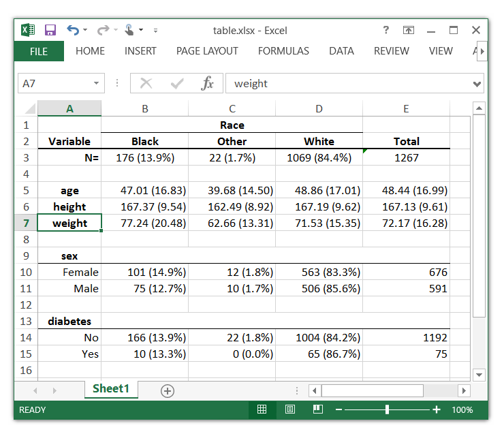The width and height of the screenshot is (504, 434).
Task: Open the Name Box dropdown
Action: [96, 83]
